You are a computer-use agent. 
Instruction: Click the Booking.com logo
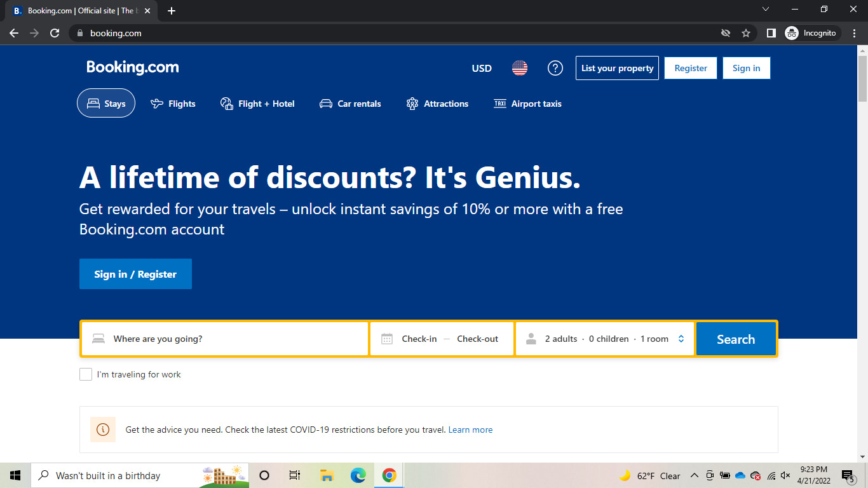[x=133, y=67]
